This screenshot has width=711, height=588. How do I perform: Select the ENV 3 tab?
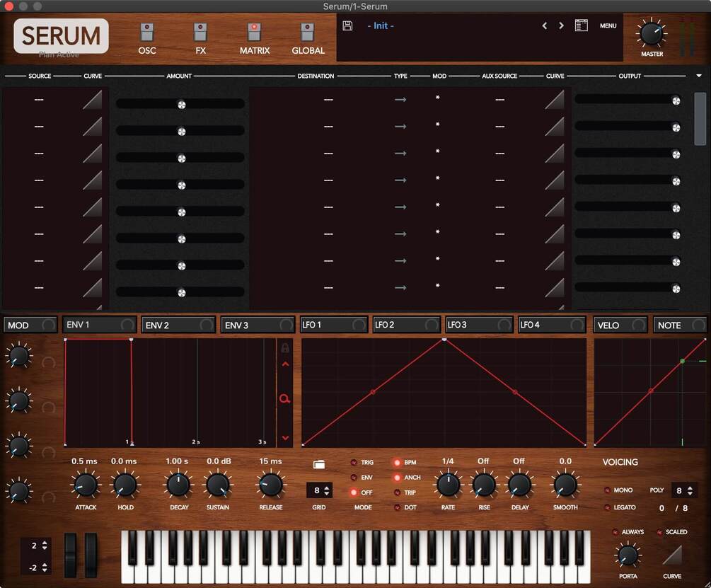[x=257, y=325]
